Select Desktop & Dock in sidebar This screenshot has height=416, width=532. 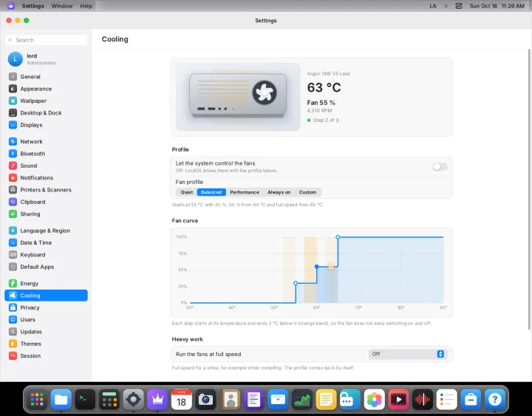click(x=46, y=113)
